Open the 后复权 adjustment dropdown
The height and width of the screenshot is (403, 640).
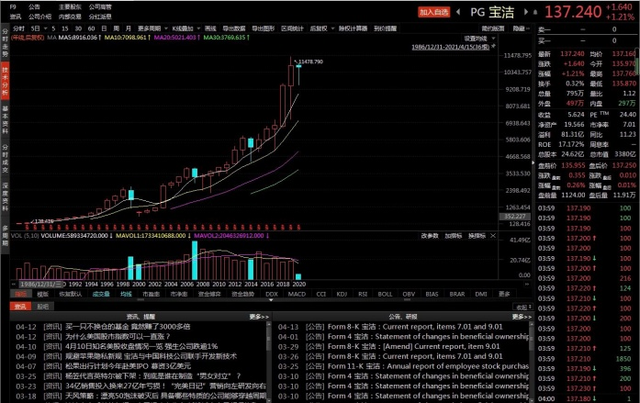point(322,29)
